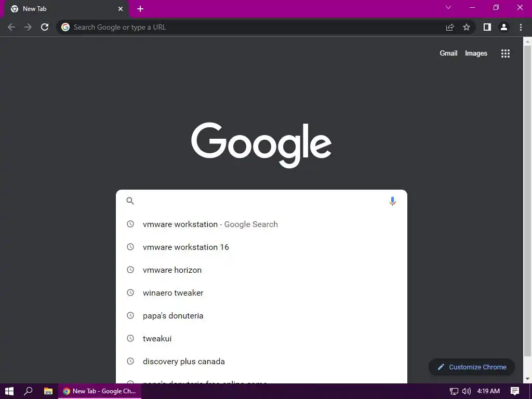Open a new tab with plus button
This screenshot has width=532, height=399.
click(x=140, y=9)
